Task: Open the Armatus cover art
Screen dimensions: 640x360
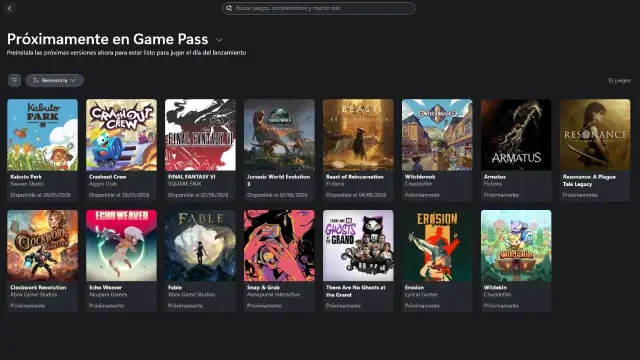Action: 516,135
